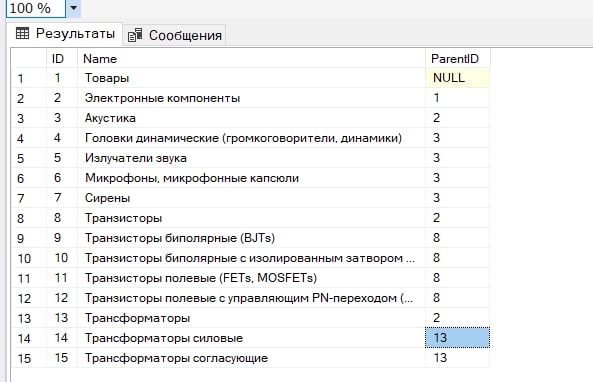
Task: Select the Сирены cell
Action: pos(251,198)
